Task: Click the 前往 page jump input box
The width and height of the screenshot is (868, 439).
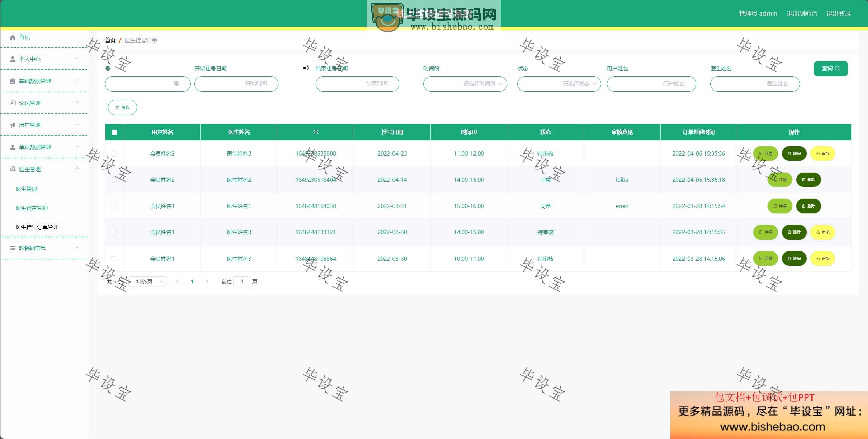Action: 242,281
